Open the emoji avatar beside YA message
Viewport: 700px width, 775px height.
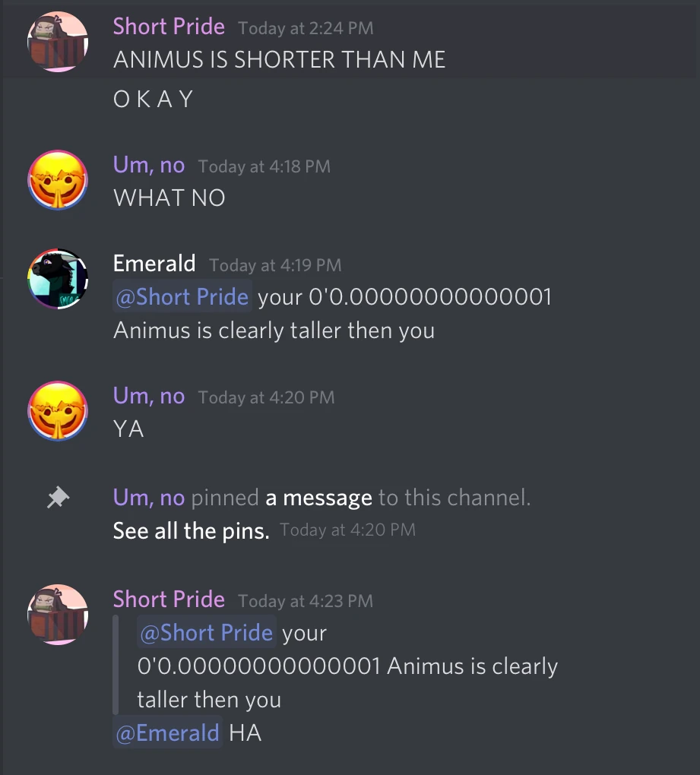(58, 411)
